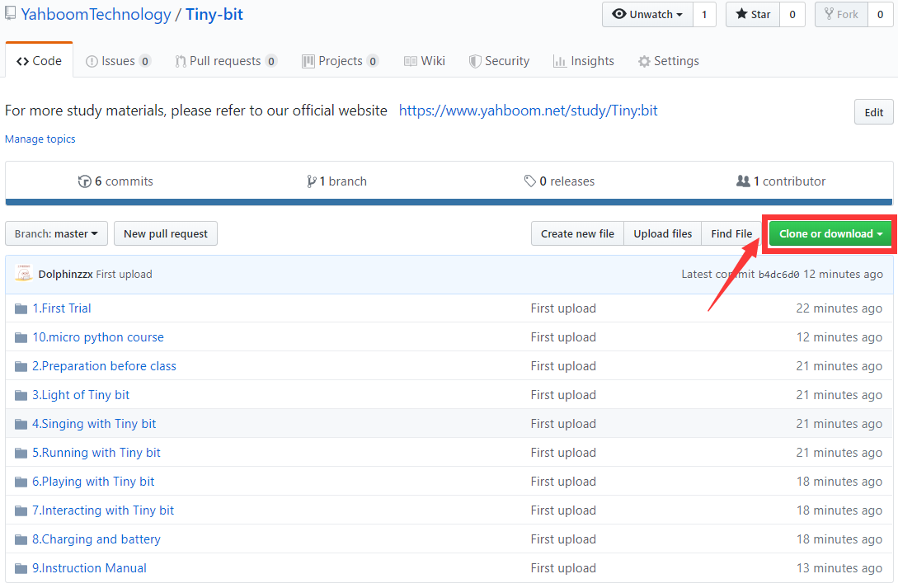Click the Projects tab board icon
Image resolution: width=898 pixels, height=588 pixels.
(x=308, y=61)
